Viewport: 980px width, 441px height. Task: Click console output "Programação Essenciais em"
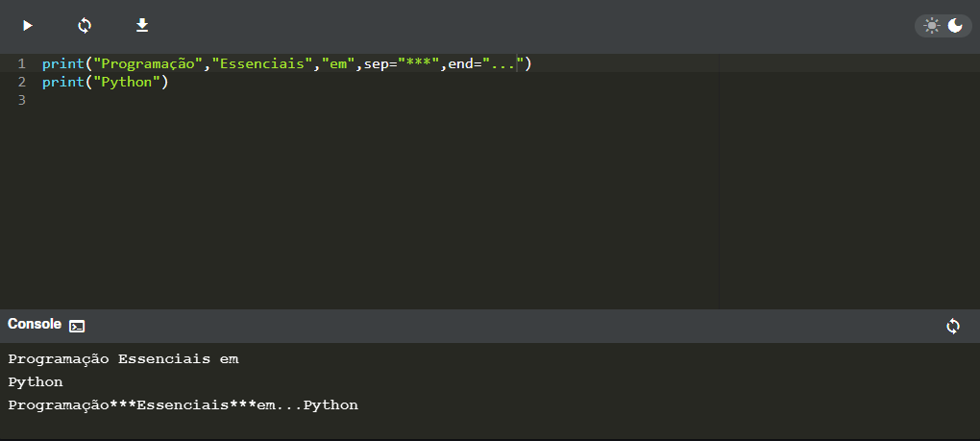coord(123,359)
